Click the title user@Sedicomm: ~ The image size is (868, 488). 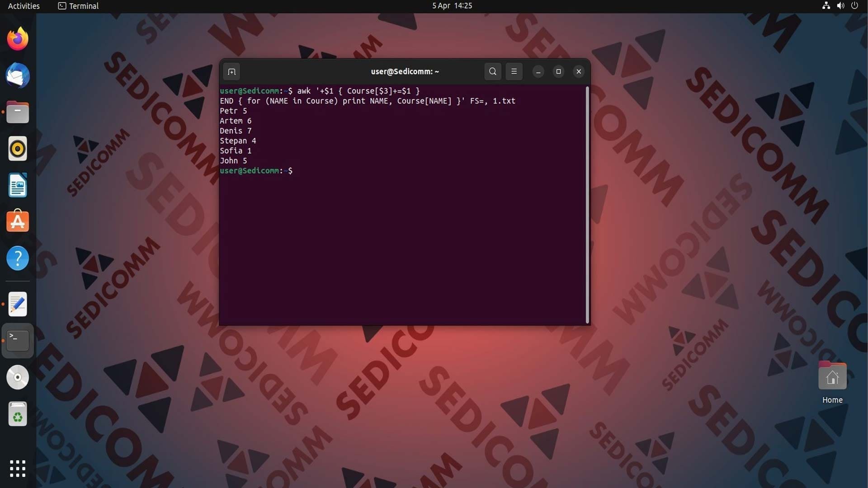(405, 71)
